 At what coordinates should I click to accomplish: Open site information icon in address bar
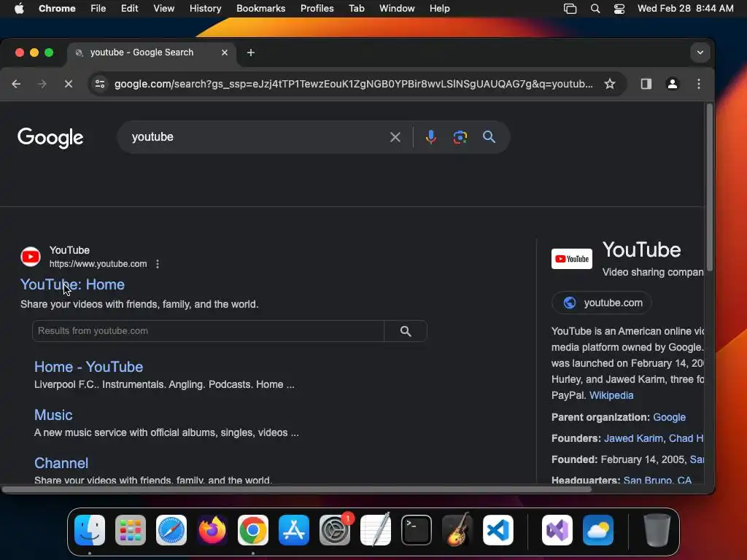coord(99,84)
